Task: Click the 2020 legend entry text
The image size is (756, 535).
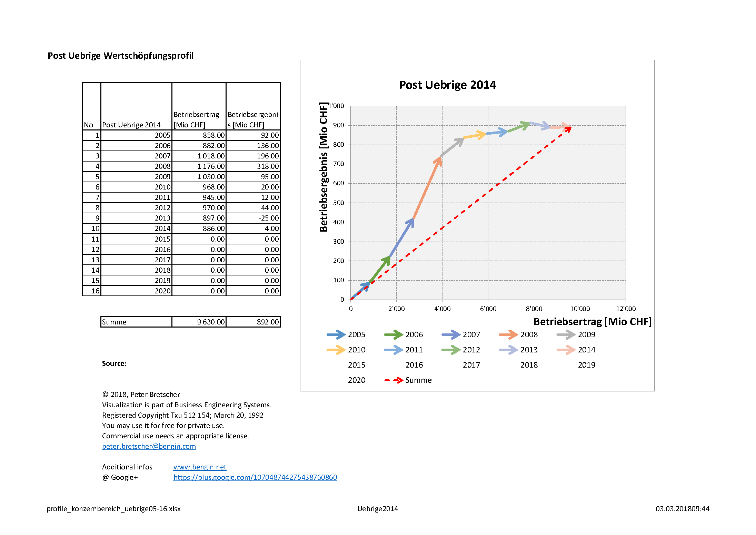Action: pyautogui.click(x=357, y=380)
